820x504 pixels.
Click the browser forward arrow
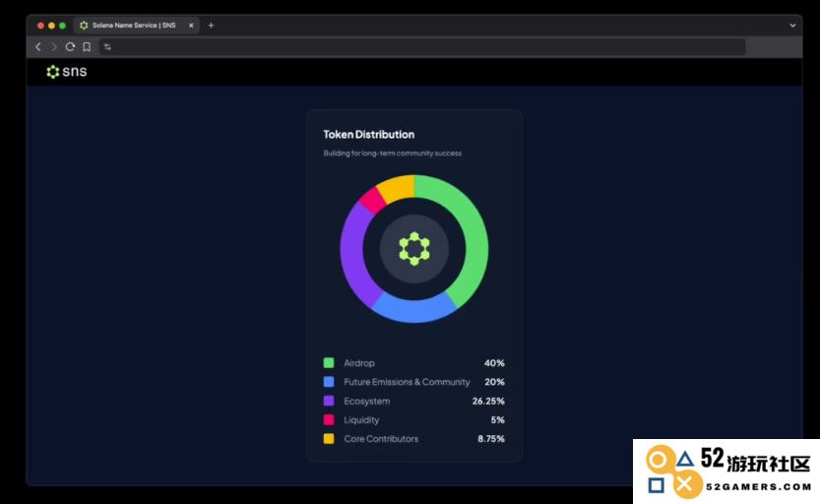[x=54, y=47]
